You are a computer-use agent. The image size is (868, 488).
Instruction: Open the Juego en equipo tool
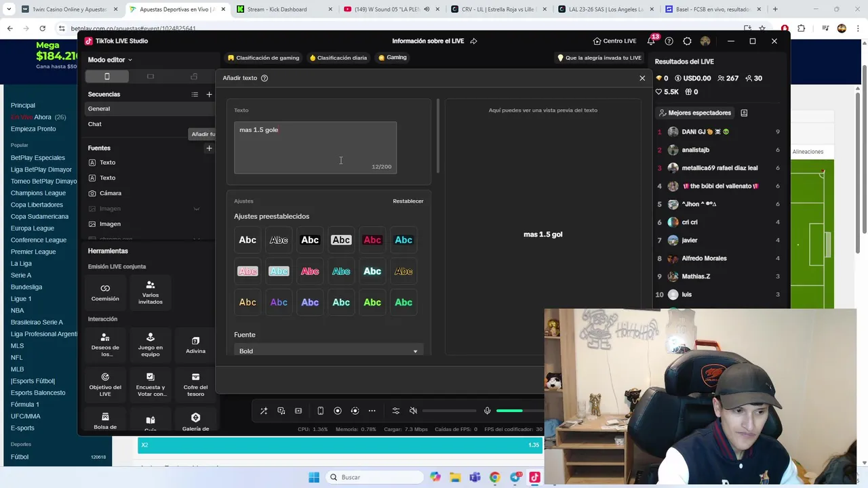[x=151, y=345]
